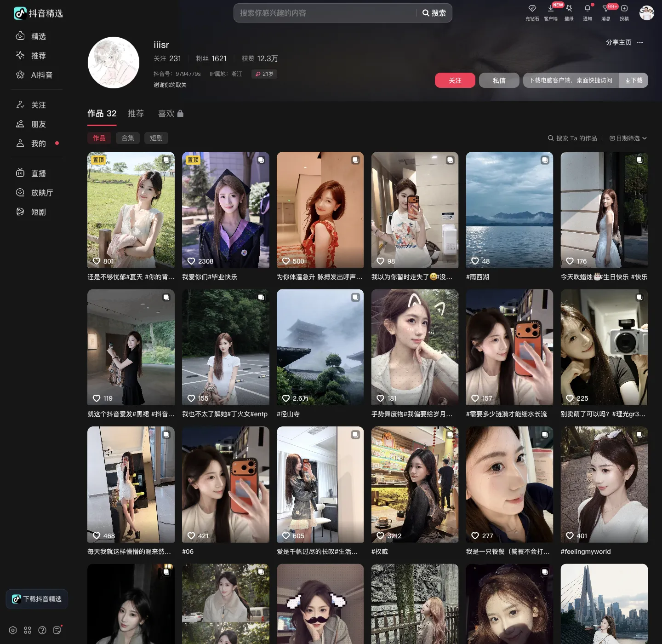Select the 短剧 filter chip

[x=156, y=138]
